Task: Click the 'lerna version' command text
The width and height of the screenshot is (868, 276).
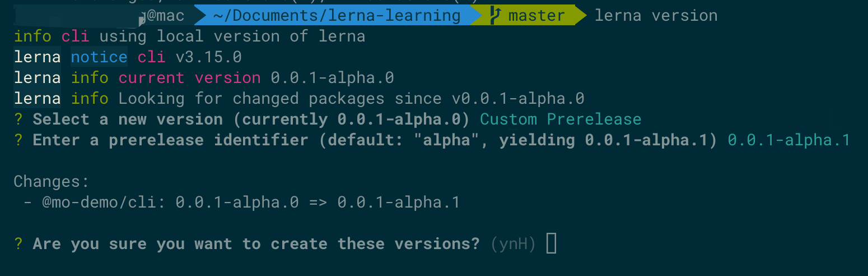Action: point(656,16)
